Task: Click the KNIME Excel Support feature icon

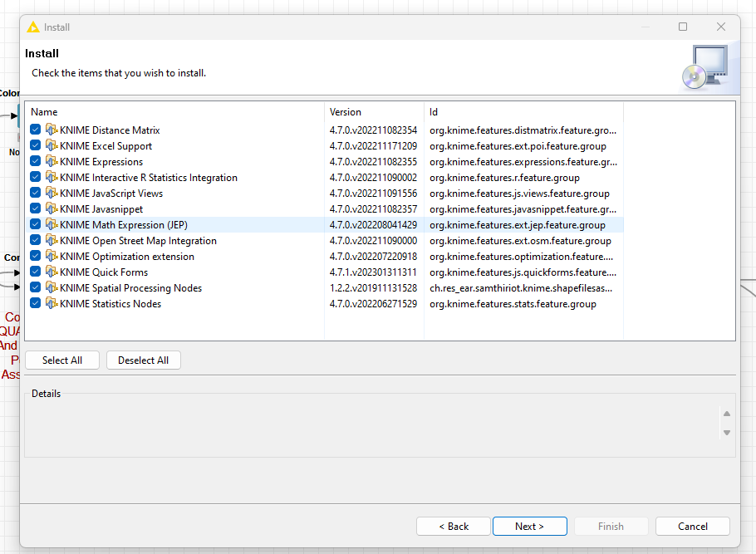Action: pos(52,146)
